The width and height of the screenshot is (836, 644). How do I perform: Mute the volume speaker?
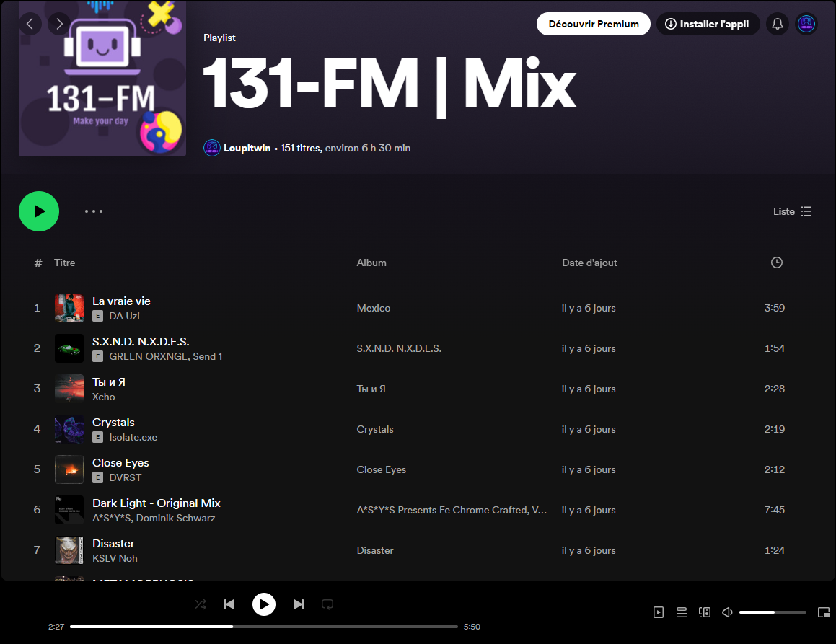[x=727, y=612]
